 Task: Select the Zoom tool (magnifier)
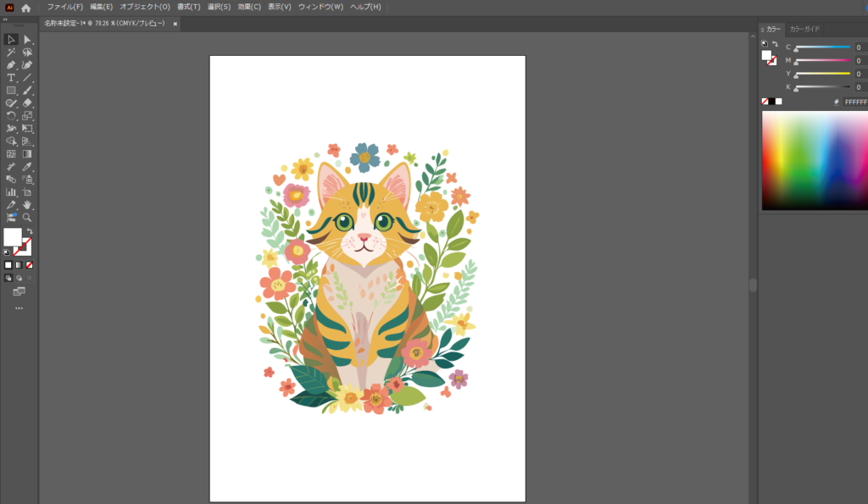pos(27,218)
